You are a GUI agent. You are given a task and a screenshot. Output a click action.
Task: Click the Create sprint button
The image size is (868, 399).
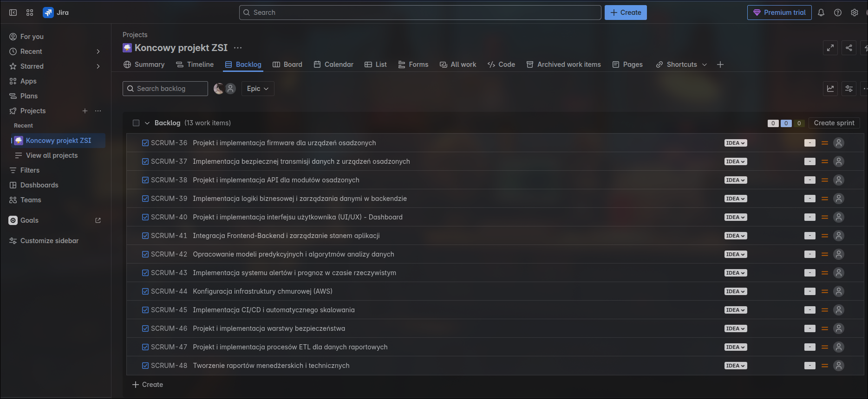click(834, 123)
